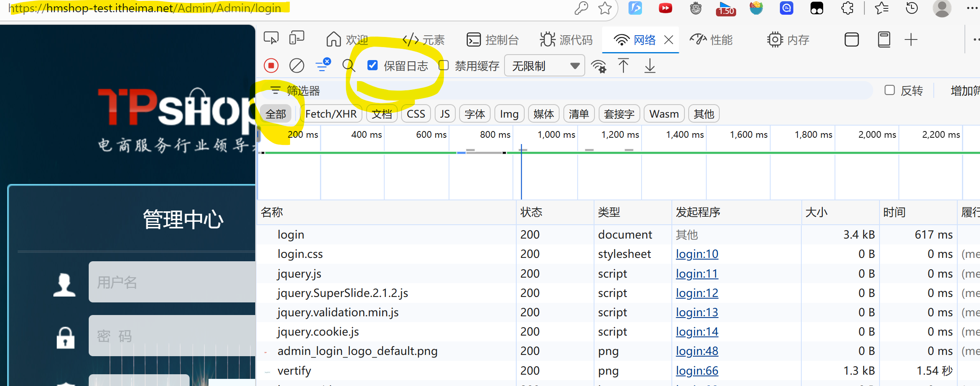Image resolution: width=980 pixels, height=386 pixels.
Task: Switch to the 内存 tab
Action: point(788,40)
